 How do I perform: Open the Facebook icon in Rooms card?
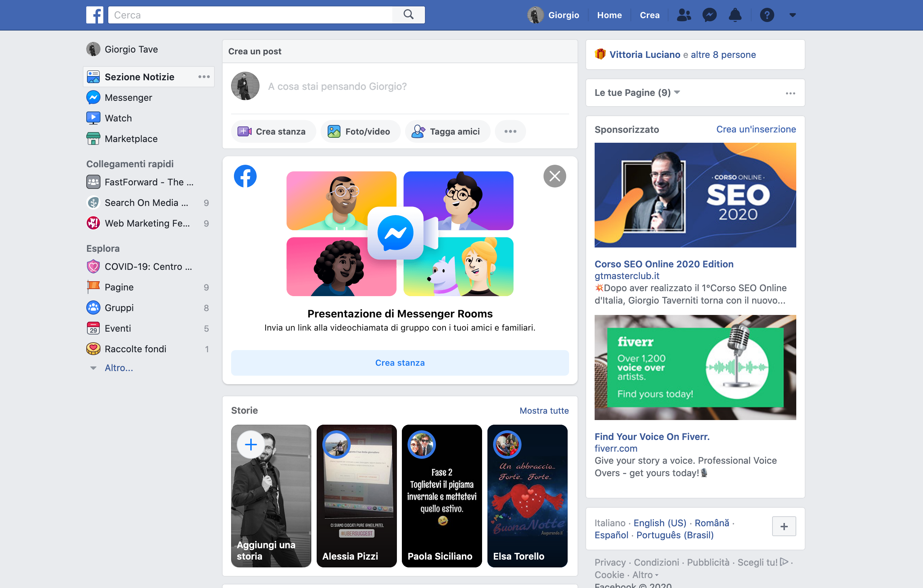(x=245, y=176)
